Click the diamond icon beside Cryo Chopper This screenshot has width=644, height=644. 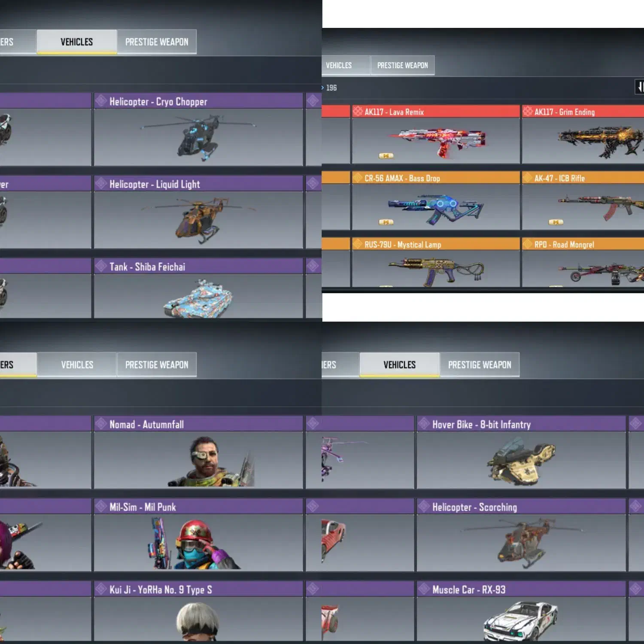click(x=101, y=101)
